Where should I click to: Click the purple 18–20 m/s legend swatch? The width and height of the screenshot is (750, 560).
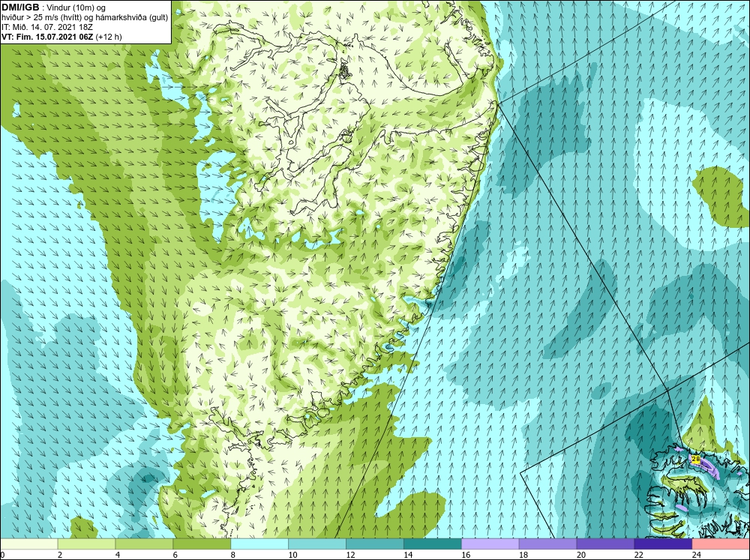pos(547,544)
